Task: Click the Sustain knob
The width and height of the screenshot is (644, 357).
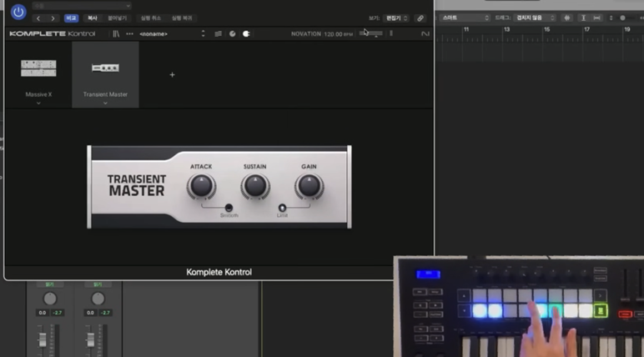Action: click(255, 186)
